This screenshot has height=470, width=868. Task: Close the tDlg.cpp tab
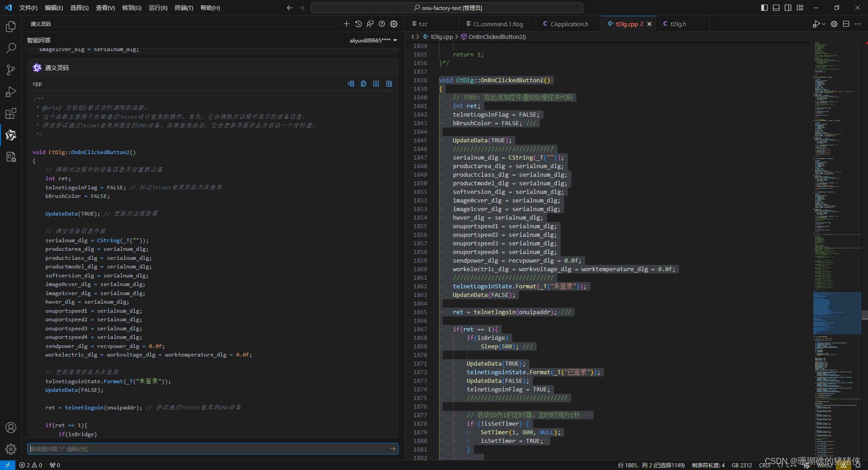click(x=650, y=24)
